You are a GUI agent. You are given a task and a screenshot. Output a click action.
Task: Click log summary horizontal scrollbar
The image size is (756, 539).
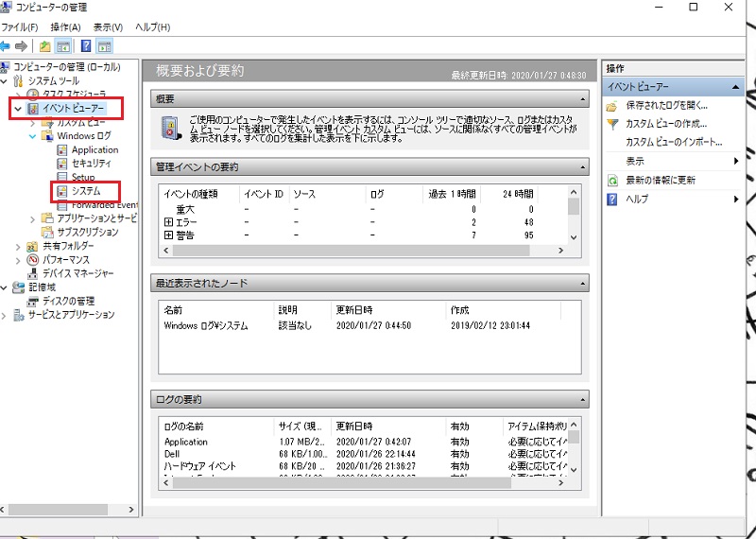click(341, 482)
